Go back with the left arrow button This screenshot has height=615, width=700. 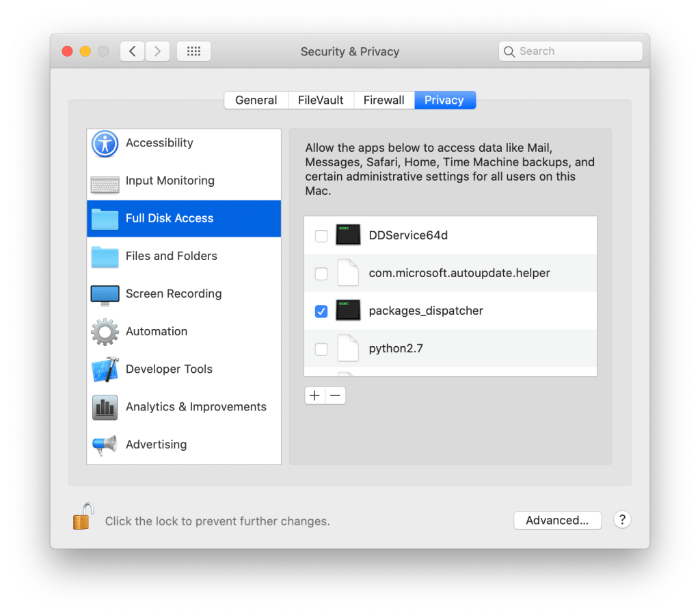click(132, 51)
